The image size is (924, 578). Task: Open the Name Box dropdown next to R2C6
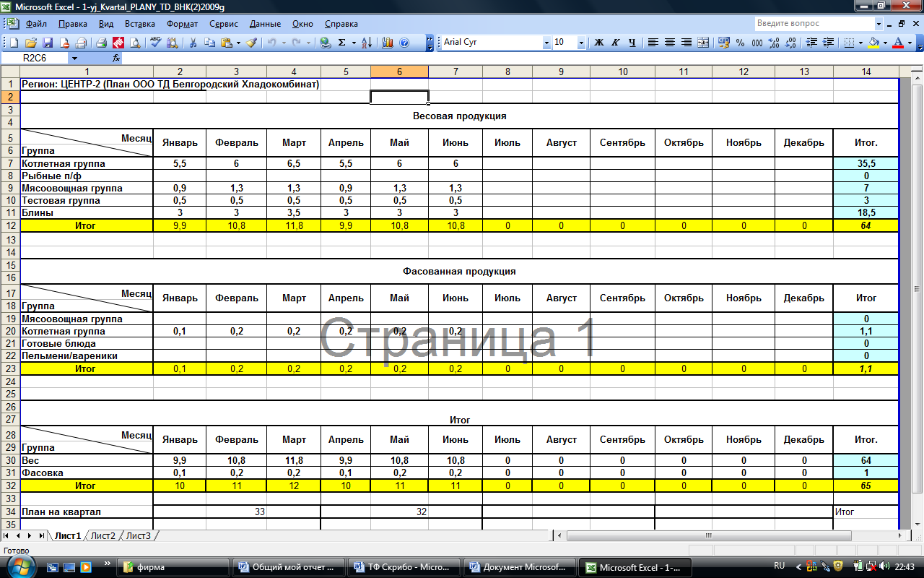click(x=74, y=58)
